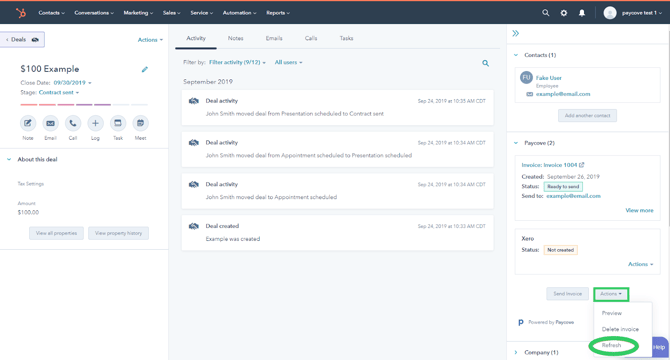
Task: Open the account menu paycove test 1
Action: [642, 13]
